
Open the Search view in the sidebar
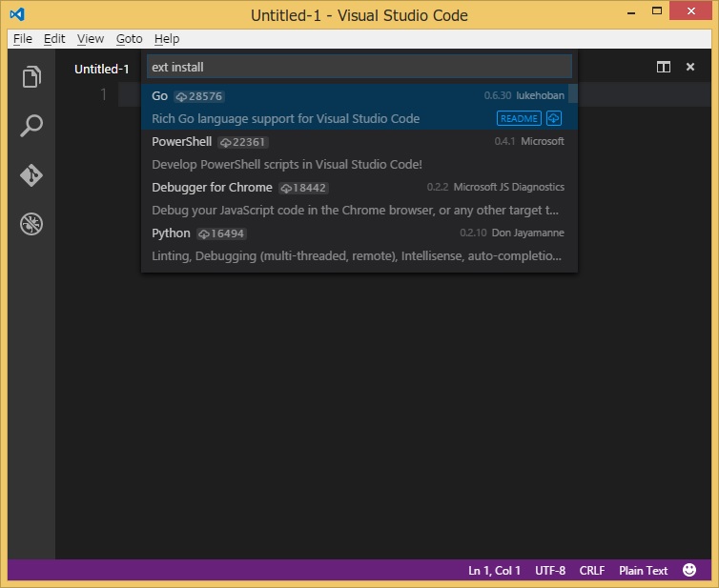(31, 126)
